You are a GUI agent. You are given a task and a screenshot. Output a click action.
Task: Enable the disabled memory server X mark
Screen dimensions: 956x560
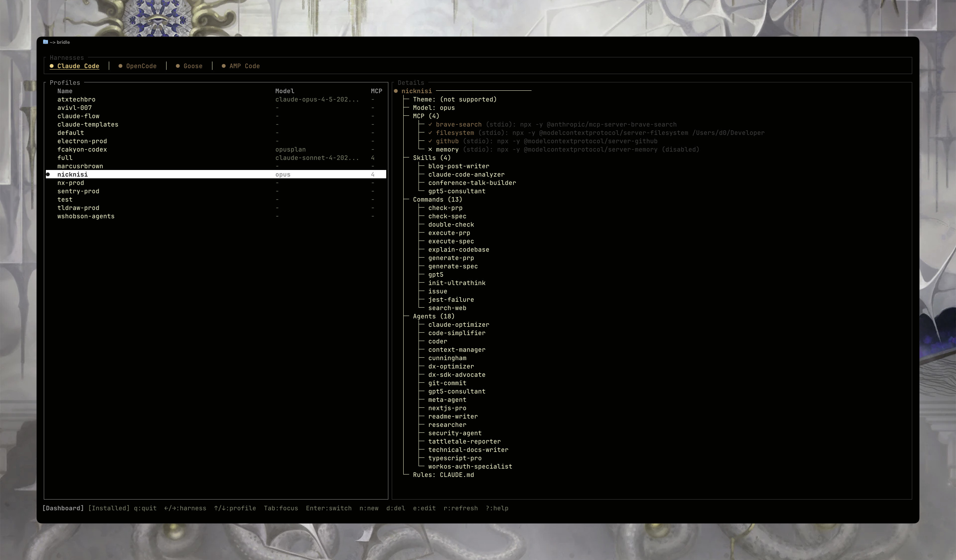coord(430,149)
